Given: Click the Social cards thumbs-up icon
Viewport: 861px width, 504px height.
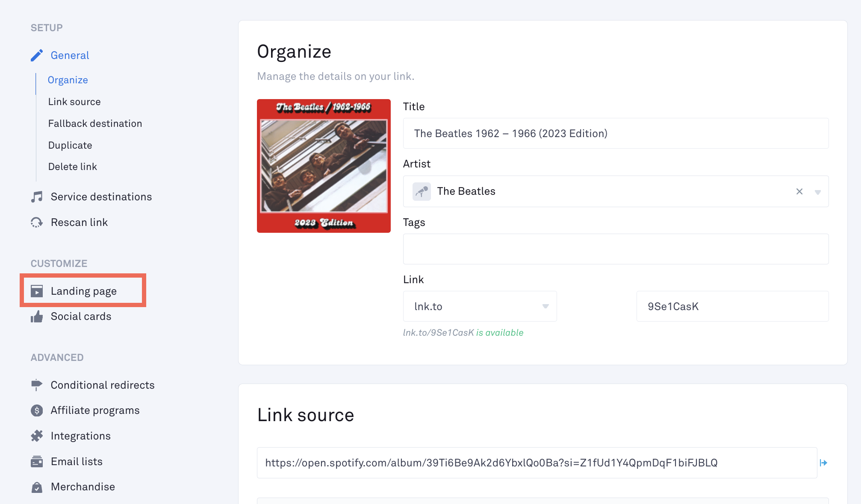Looking at the screenshot, I should pos(37,316).
